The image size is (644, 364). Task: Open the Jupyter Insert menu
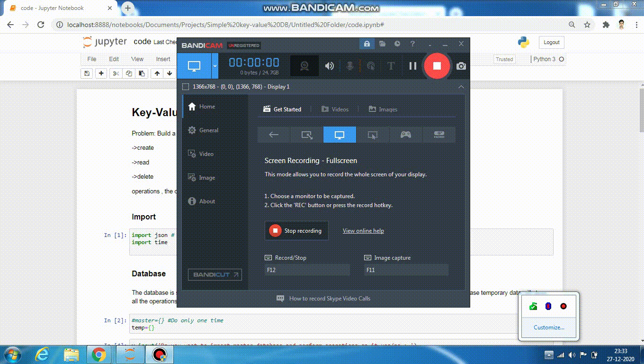click(163, 59)
